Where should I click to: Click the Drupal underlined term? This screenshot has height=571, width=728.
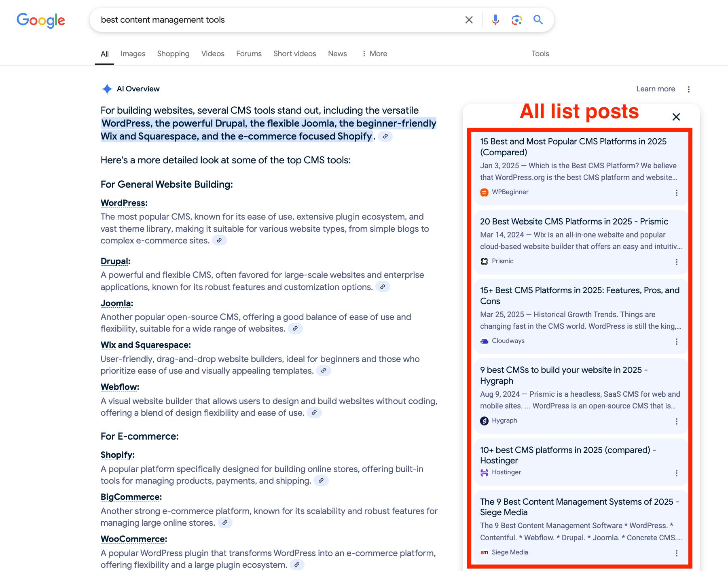click(114, 261)
